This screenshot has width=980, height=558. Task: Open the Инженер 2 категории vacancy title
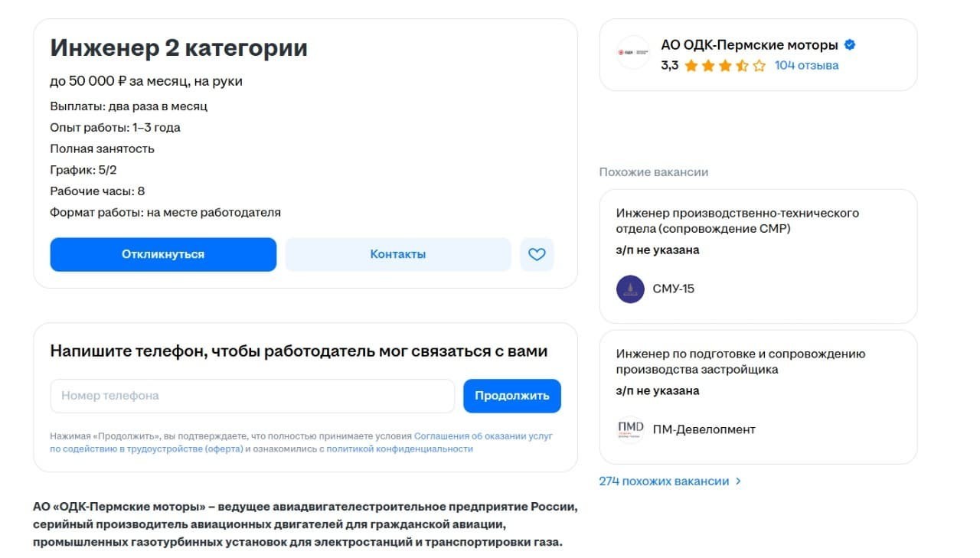(178, 47)
